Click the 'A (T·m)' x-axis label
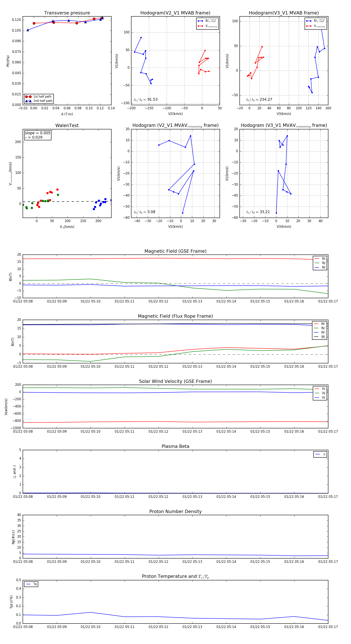351x644 pixels. tap(67, 114)
